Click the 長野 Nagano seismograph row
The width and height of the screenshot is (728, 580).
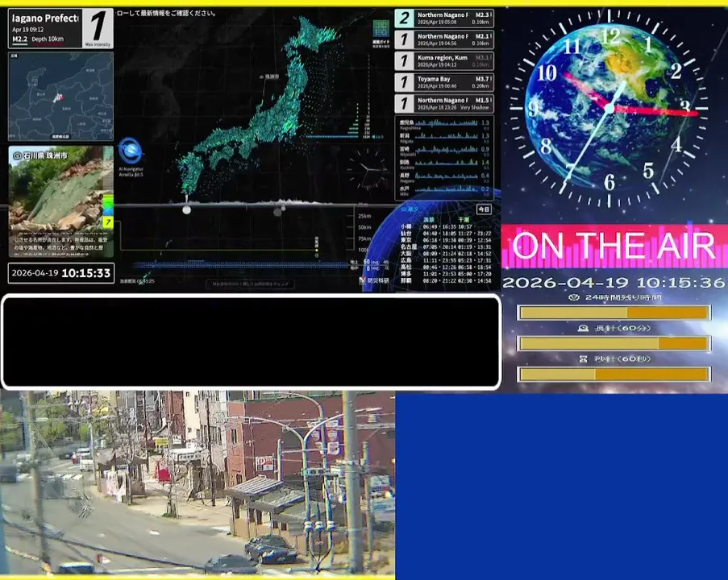tap(444, 176)
